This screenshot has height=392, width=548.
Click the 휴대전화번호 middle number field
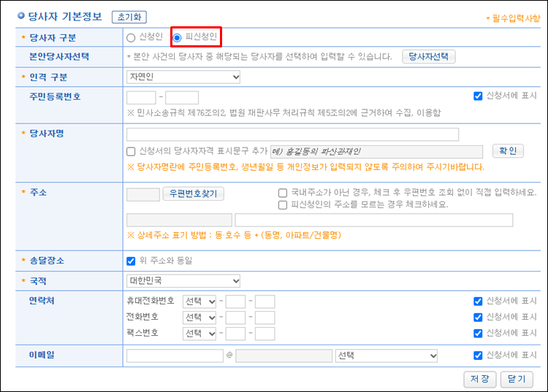tap(235, 301)
